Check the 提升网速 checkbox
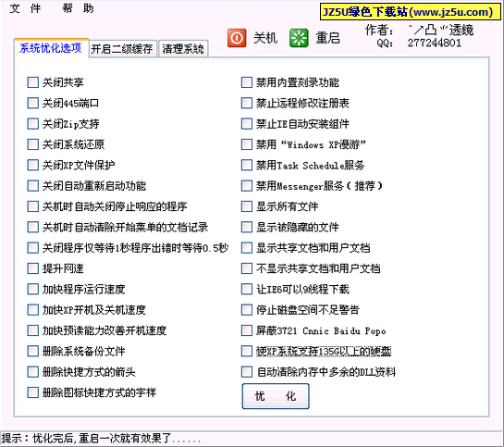This screenshot has height=447, width=504. click(32, 268)
